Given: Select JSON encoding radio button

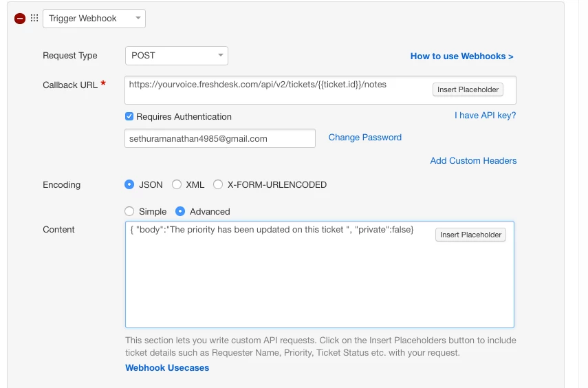Looking at the screenshot, I should (129, 184).
